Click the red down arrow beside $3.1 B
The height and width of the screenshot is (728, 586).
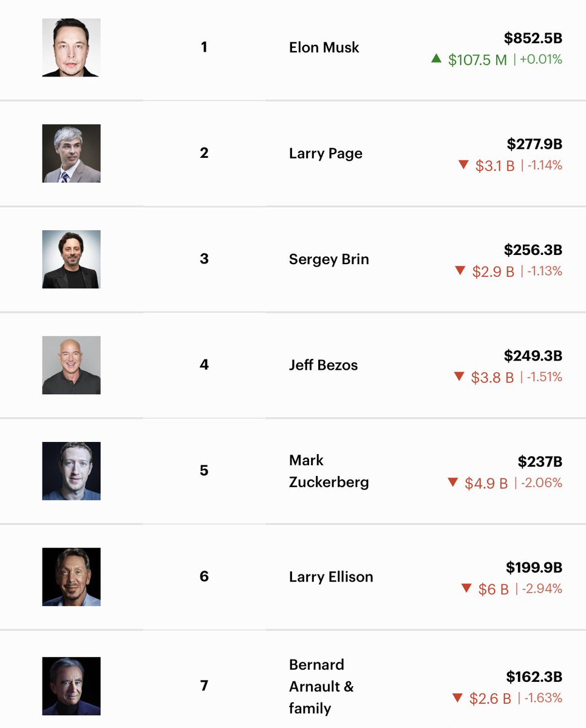[x=464, y=165]
